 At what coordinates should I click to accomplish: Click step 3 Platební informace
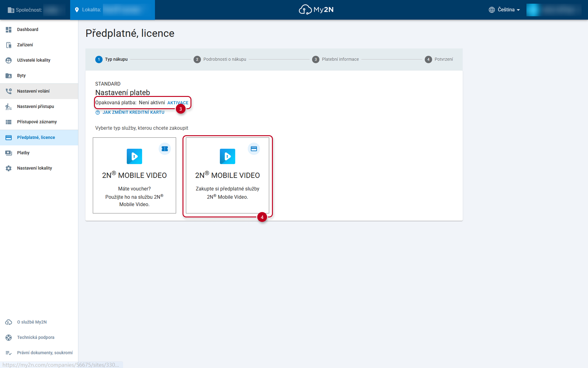[x=335, y=59]
